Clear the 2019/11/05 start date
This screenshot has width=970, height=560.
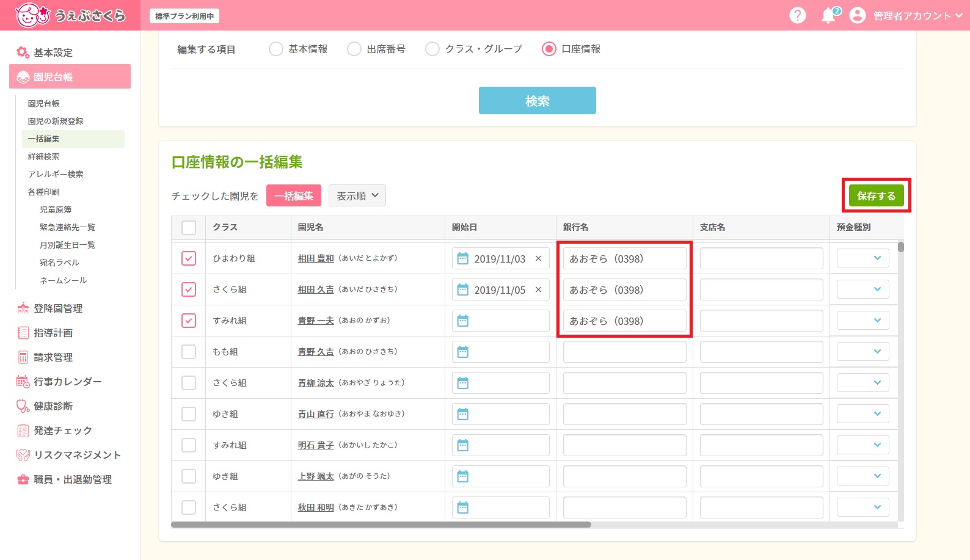(538, 289)
